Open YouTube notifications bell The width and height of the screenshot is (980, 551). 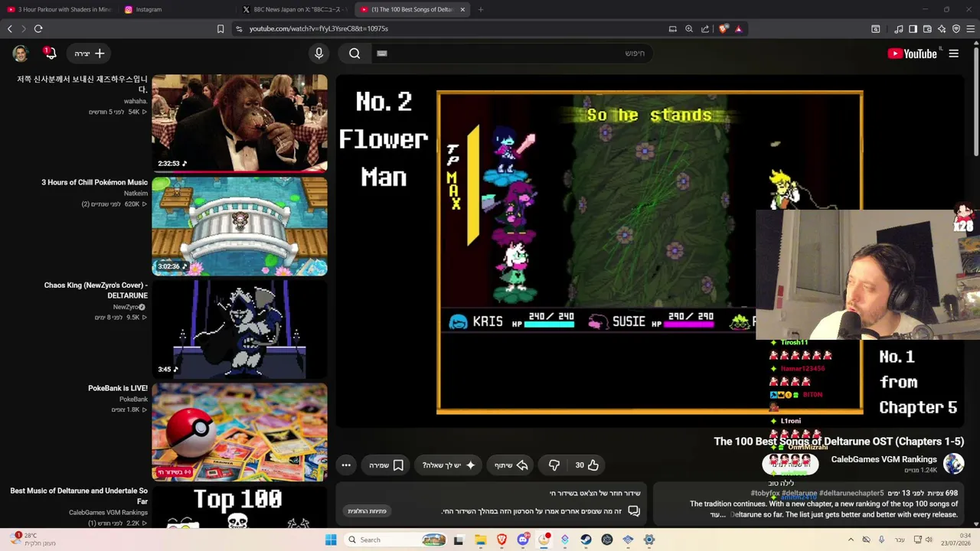(x=51, y=54)
